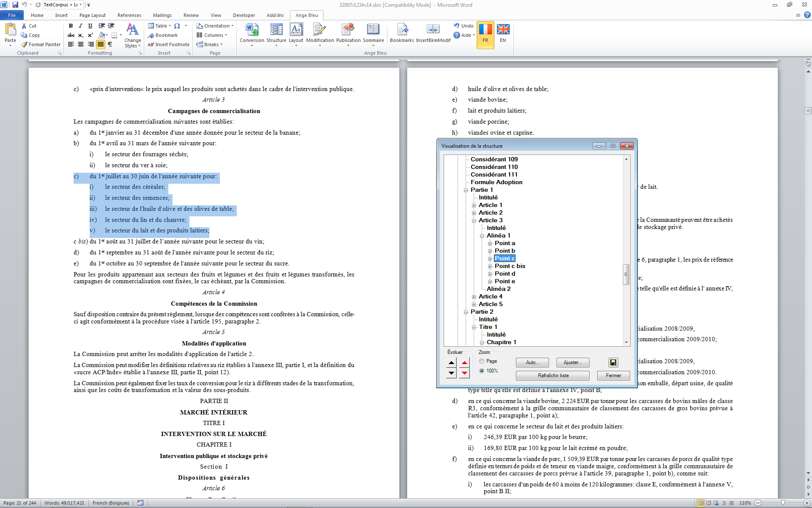Switch to Outline view in status bar

(724, 503)
